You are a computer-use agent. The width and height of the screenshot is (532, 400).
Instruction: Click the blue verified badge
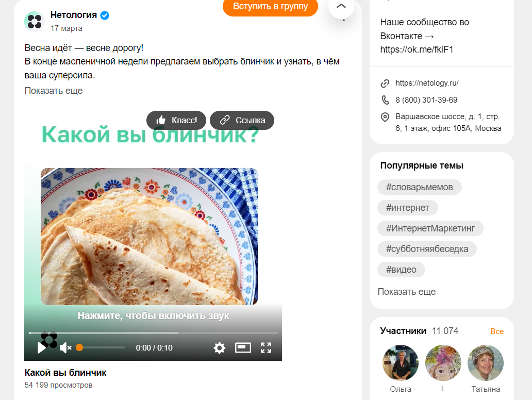[105, 15]
